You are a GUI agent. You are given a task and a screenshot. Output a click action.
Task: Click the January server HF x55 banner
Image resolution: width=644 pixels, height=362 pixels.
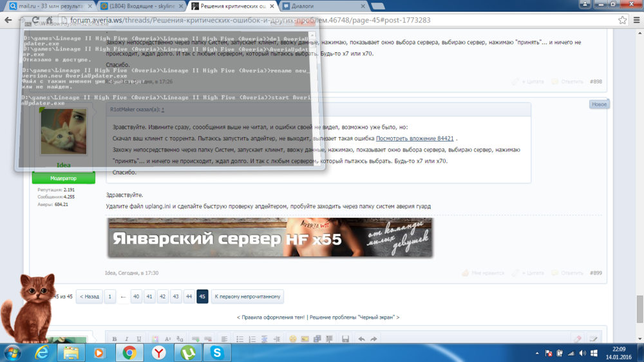pos(270,238)
